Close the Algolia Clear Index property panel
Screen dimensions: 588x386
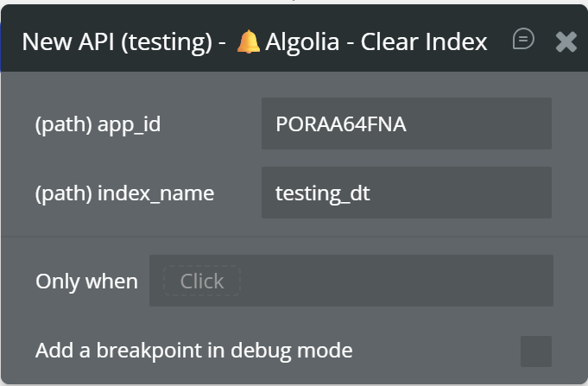coord(566,41)
